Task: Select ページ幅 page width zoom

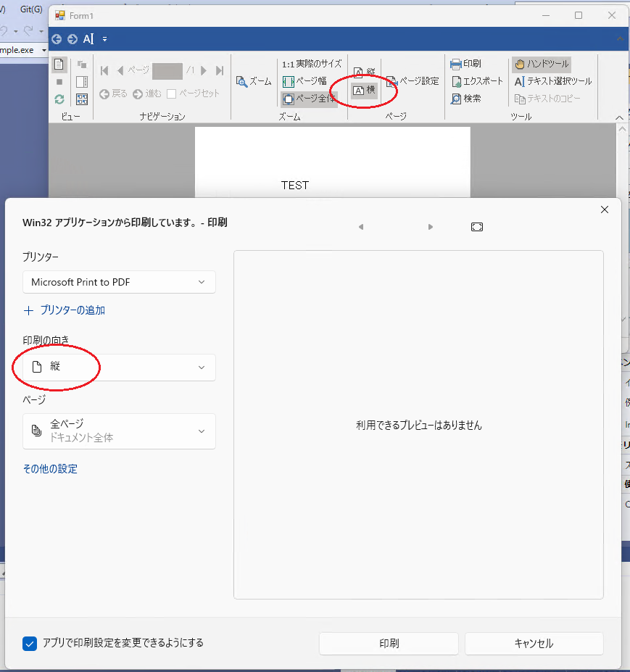Action: (x=304, y=81)
